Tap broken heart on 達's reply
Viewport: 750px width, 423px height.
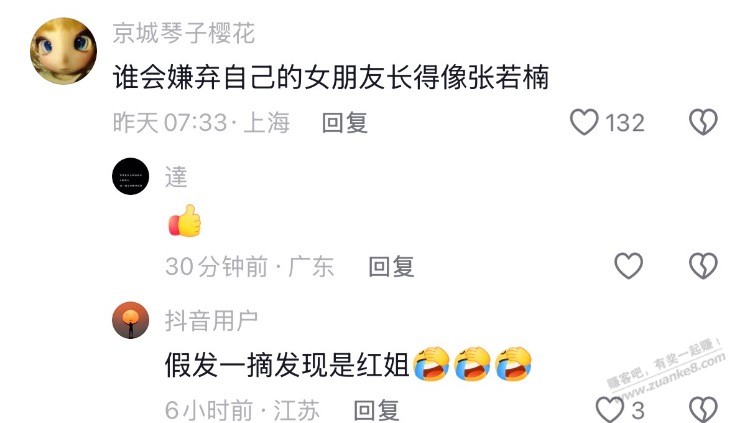[703, 266]
